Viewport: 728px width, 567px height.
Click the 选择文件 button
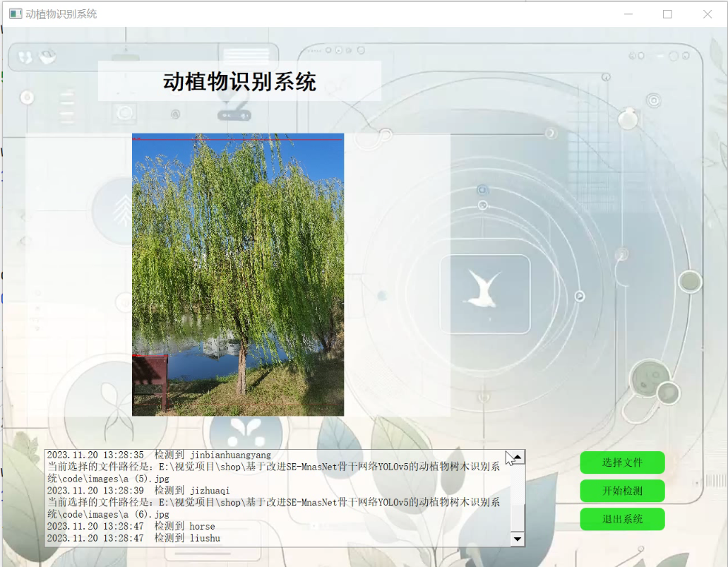(622, 462)
